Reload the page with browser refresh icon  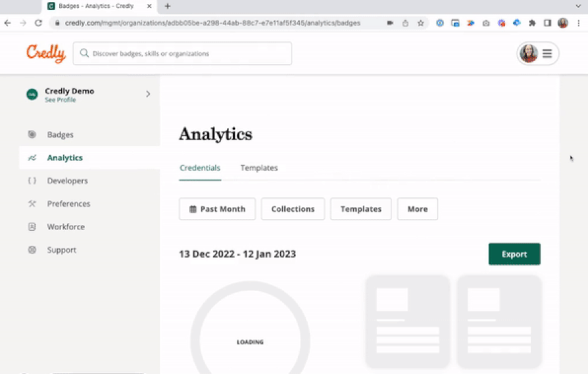(x=38, y=22)
